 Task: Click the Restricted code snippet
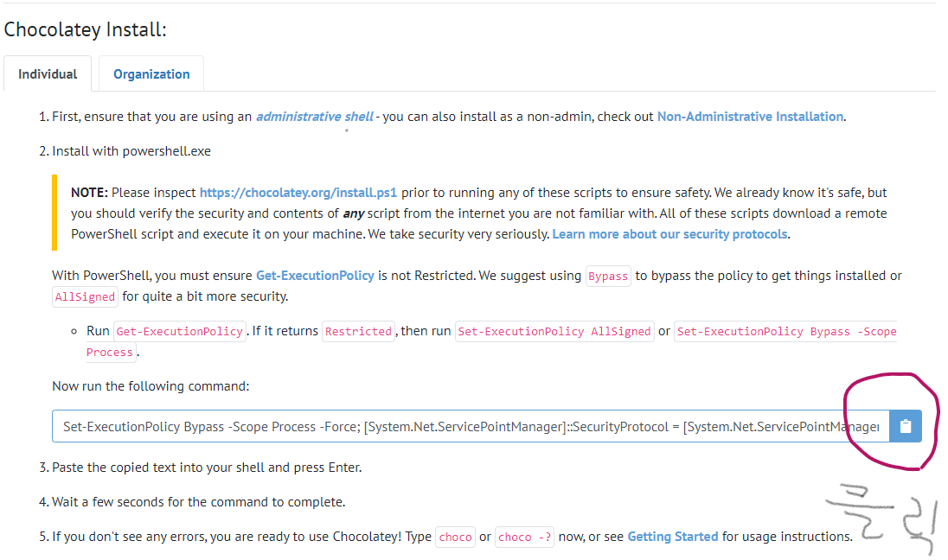[x=358, y=331]
